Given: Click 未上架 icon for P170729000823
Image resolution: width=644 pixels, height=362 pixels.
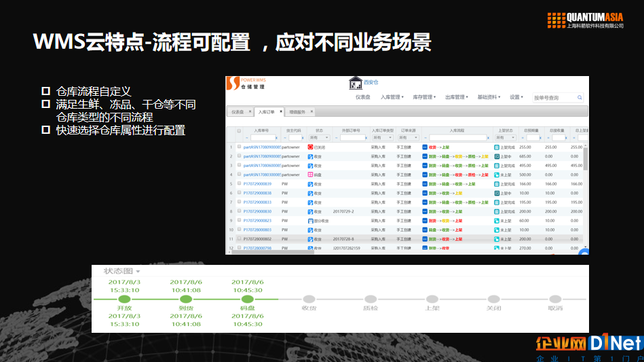Looking at the screenshot, I should pyautogui.click(x=497, y=221).
